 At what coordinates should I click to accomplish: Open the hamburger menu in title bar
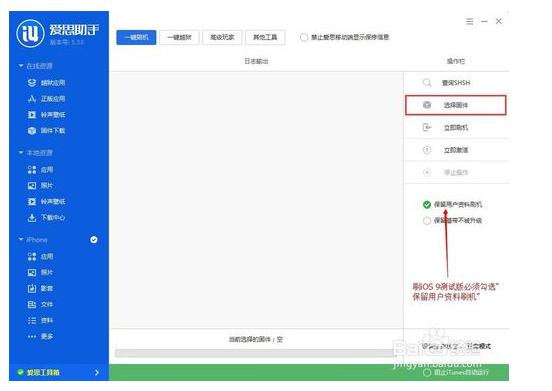coord(470,21)
